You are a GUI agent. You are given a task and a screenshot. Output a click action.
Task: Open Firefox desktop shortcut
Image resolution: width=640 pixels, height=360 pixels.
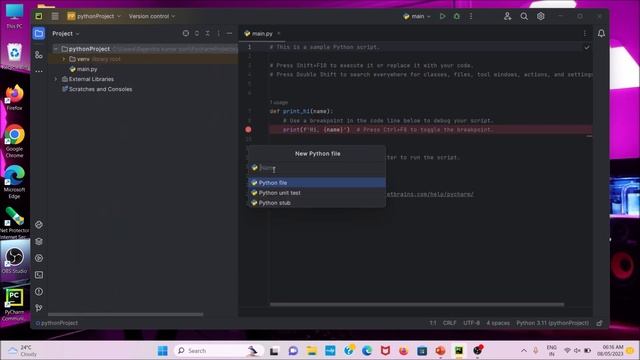[x=14, y=98]
